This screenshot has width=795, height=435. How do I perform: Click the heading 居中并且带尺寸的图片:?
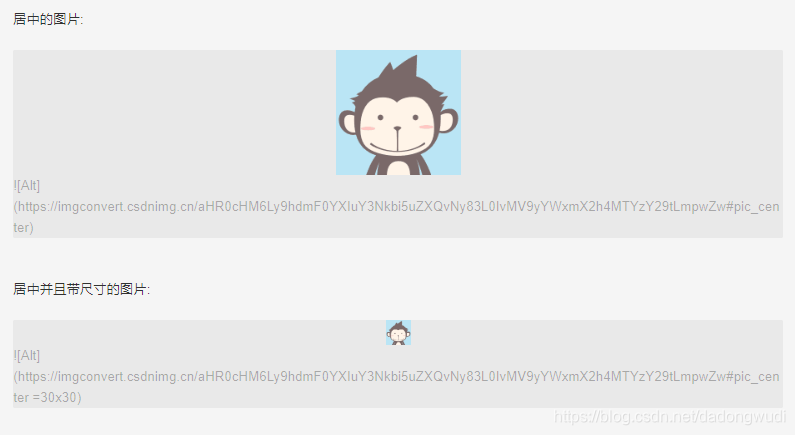82,289
